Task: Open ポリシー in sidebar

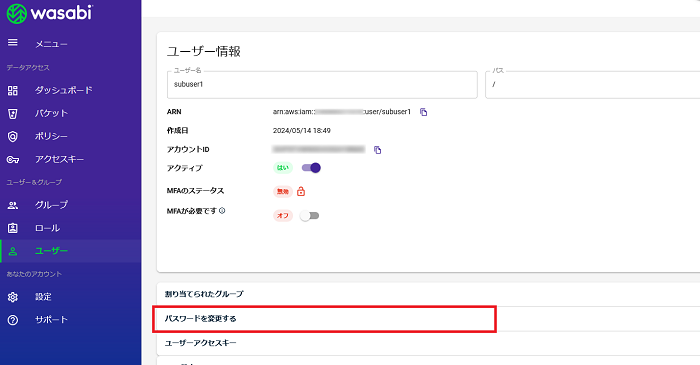Action: pos(71,136)
